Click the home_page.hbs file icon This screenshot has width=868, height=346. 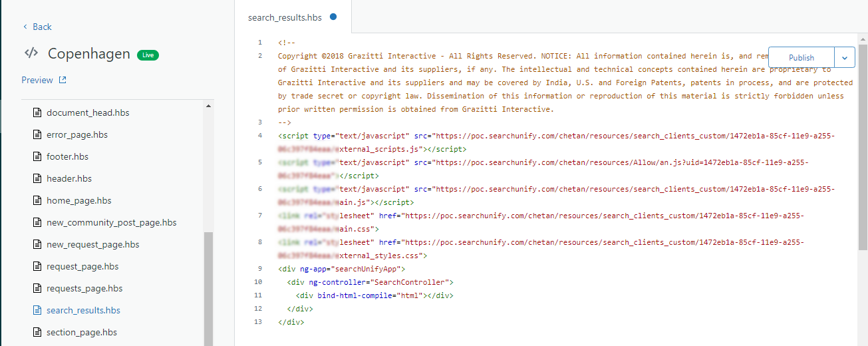point(37,200)
